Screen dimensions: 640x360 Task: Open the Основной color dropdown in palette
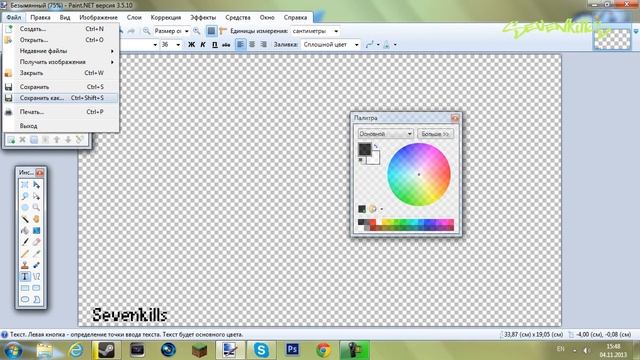coord(386,134)
